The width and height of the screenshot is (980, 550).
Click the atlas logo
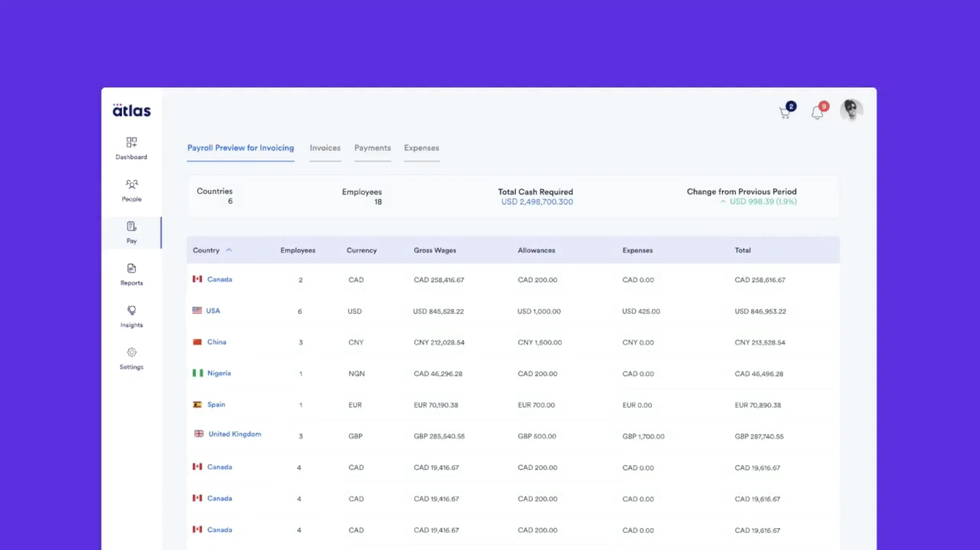click(132, 110)
